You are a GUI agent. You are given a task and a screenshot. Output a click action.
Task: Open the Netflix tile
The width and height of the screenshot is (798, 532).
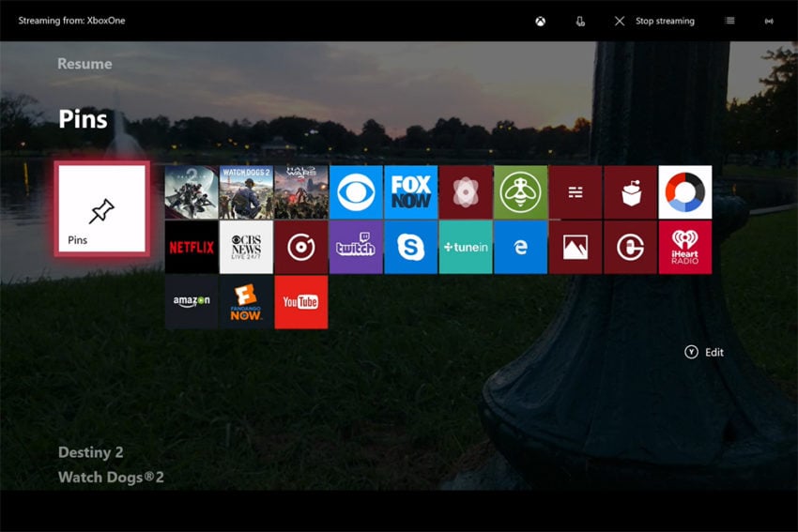[192, 247]
